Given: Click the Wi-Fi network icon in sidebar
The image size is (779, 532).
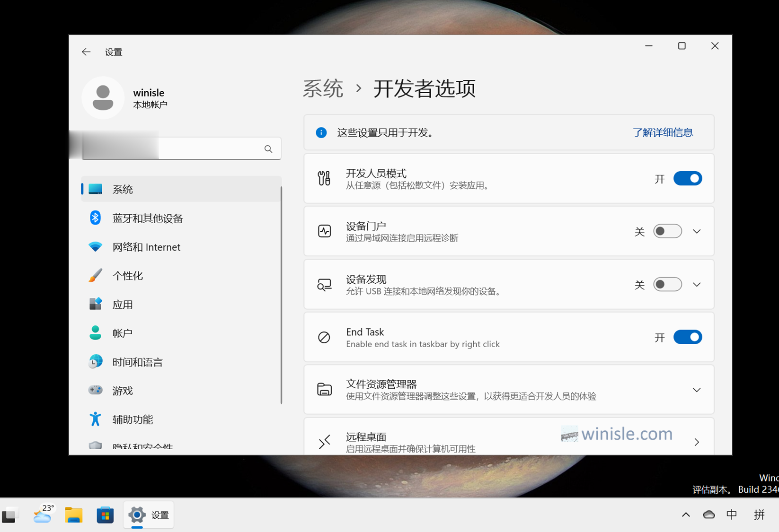Looking at the screenshot, I should pyautogui.click(x=95, y=247).
